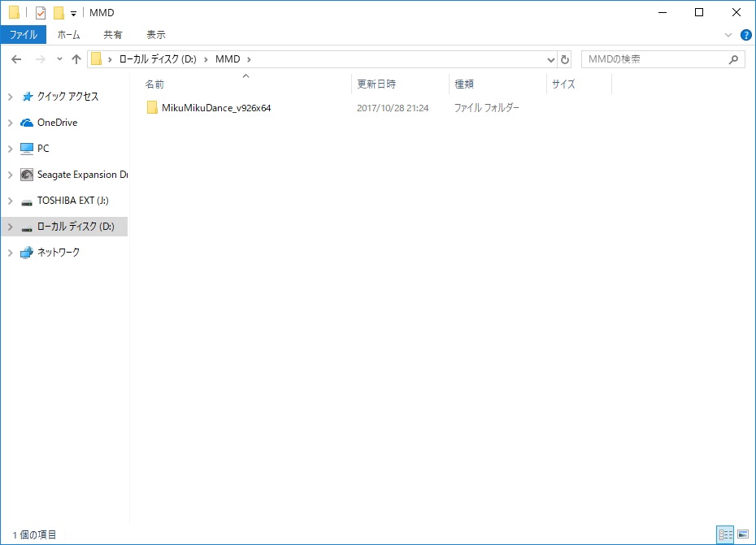Image resolution: width=756 pixels, height=545 pixels.
Task: Select ネットワーク in navigation pane
Action: click(59, 253)
